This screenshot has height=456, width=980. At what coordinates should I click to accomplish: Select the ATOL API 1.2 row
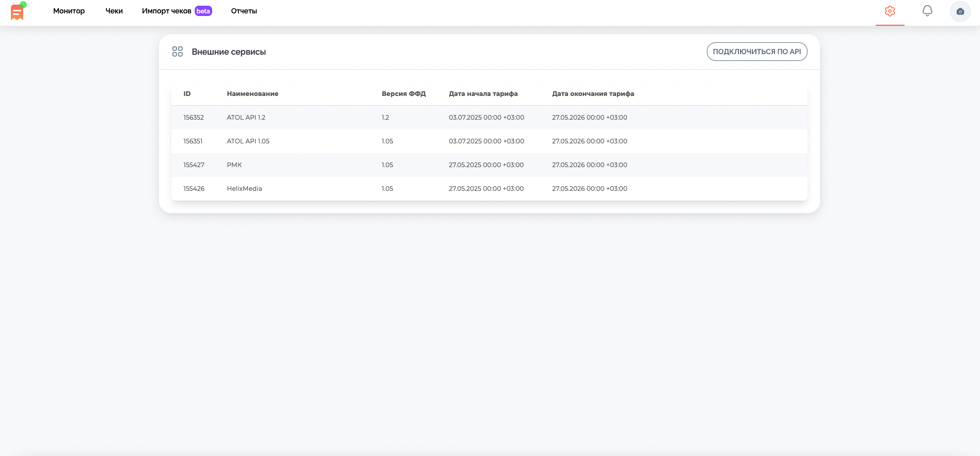(x=246, y=118)
